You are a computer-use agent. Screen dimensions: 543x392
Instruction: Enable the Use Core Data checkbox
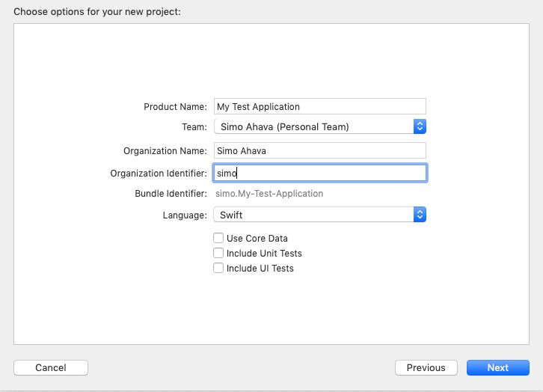(218, 238)
